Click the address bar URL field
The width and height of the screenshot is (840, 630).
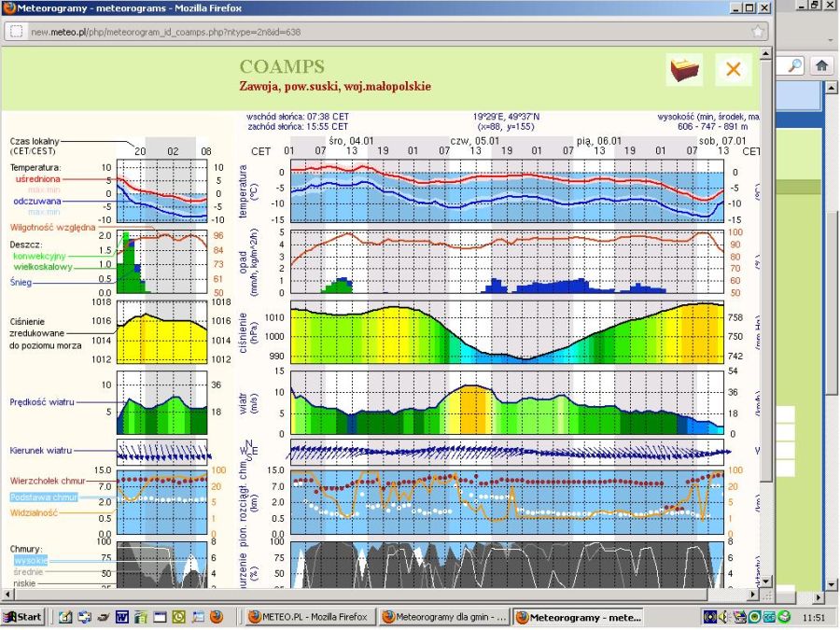(x=373, y=31)
